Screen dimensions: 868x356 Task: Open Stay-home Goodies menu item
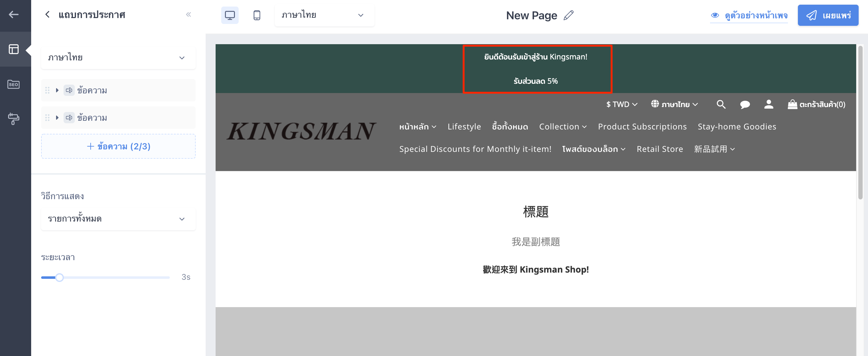[737, 127]
